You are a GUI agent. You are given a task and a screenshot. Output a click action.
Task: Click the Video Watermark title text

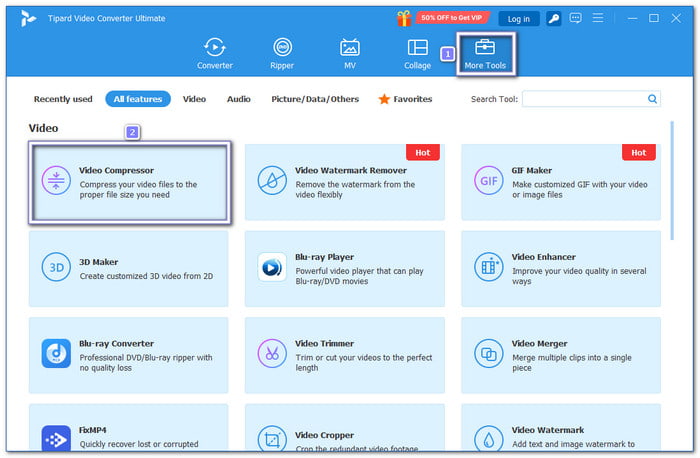[x=548, y=430]
